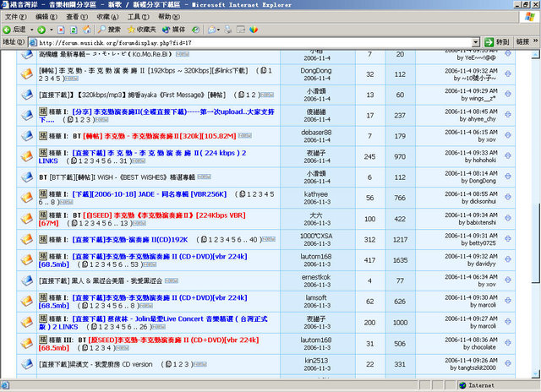Open Search (搜索) in the toolbar
The width and height of the screenshot is (541, 392).
[x=108, y=29]
